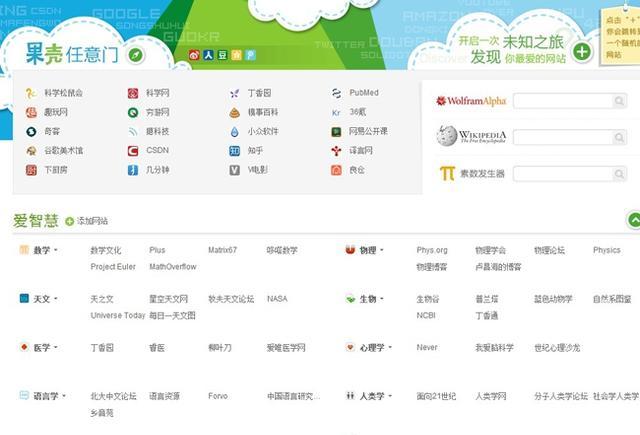Open the 糗事百科 site icon
Image resolution: width=640 pixels, height=435 pixels.
coord(234,112)
